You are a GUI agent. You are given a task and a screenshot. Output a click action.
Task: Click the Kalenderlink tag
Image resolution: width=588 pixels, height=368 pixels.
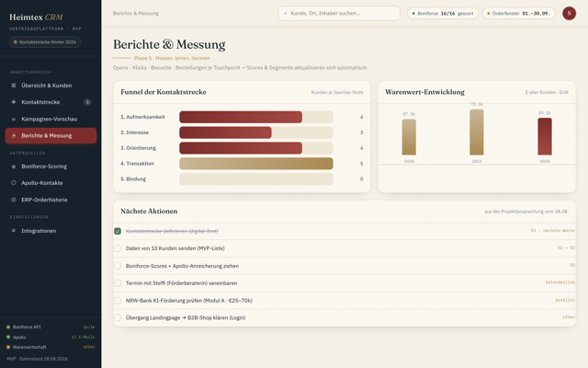[x=560, y=282]
